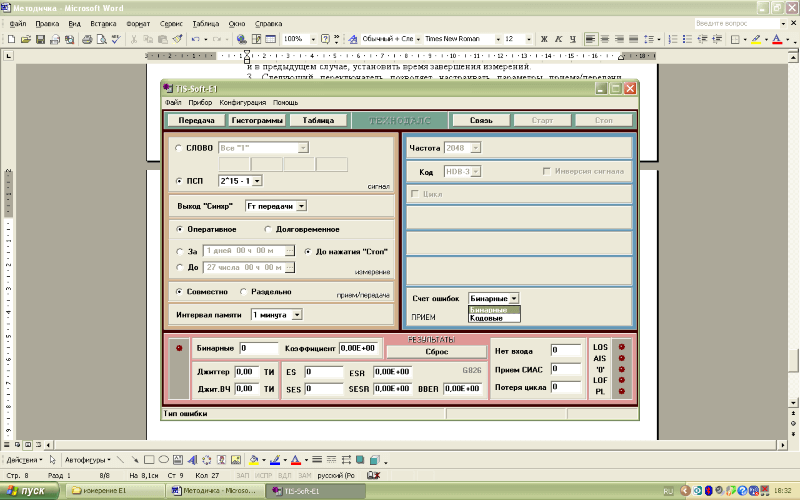800x500 pixels.
Task: Select До нажатия "Стоп" option
Action: pos(308,252)
